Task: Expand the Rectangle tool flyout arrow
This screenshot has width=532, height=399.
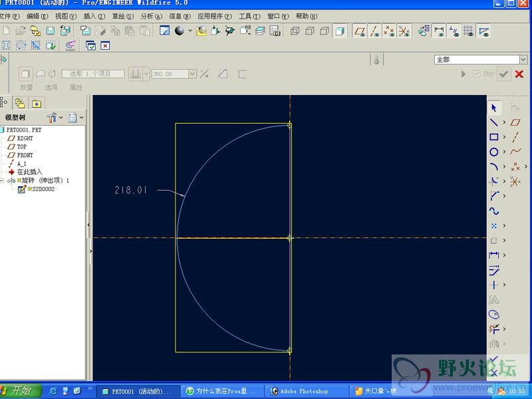Action: click(504, 137)
